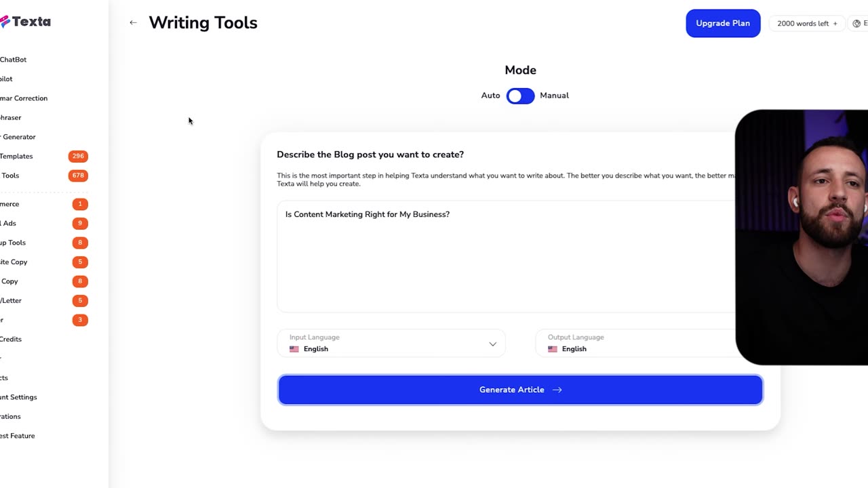Image resolution: width=868 pixels, height=488 pixels.
Task: Click the US flag in Input Language
Action: pos(294,350)
